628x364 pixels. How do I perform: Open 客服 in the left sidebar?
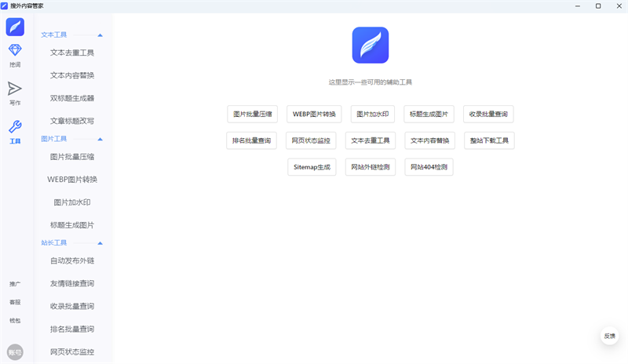15,302
